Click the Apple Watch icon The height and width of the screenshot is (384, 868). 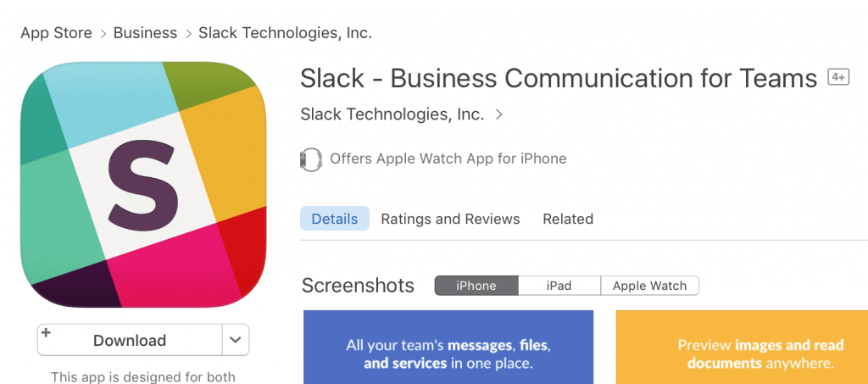pos(310,159)
